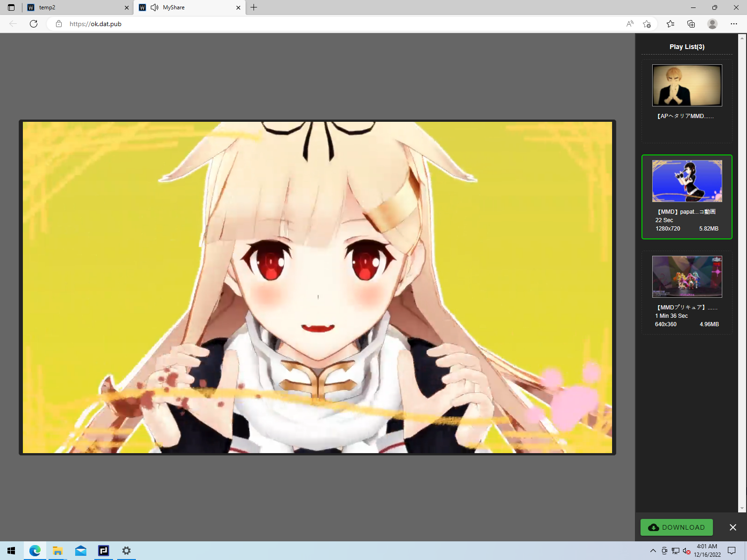Screen dimensions: 747x560
Task: Open the browser profile menu
Action: (712, 24)
